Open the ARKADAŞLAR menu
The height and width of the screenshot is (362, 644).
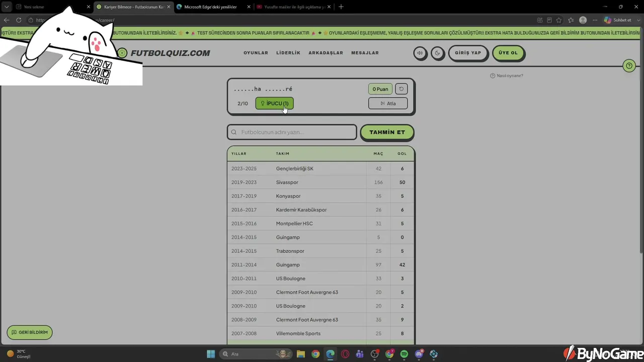tap(326, 53)
